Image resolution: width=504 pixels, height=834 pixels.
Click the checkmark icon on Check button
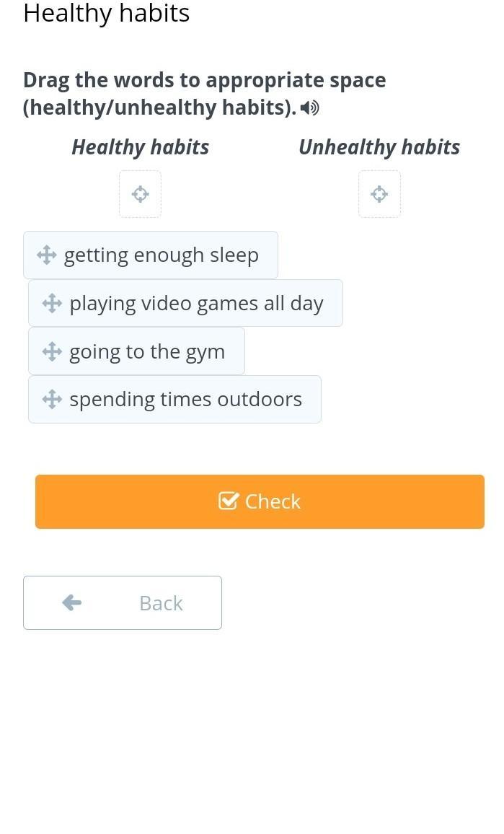coord(228,501)
